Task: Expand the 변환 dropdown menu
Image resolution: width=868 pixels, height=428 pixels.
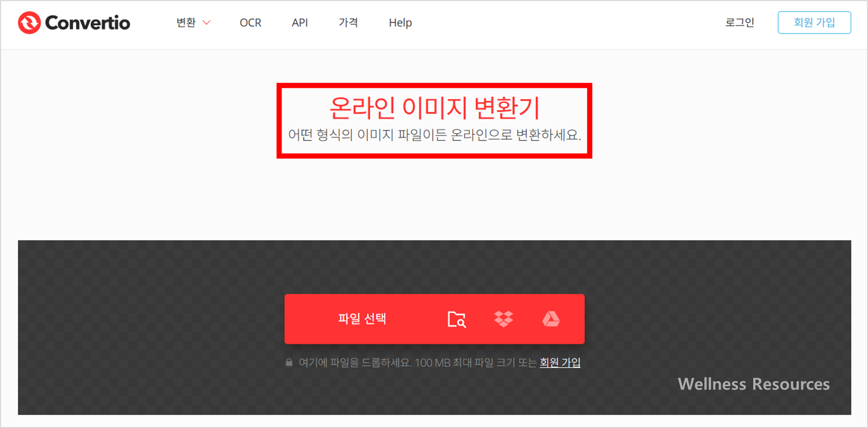Action: (193, 23)
